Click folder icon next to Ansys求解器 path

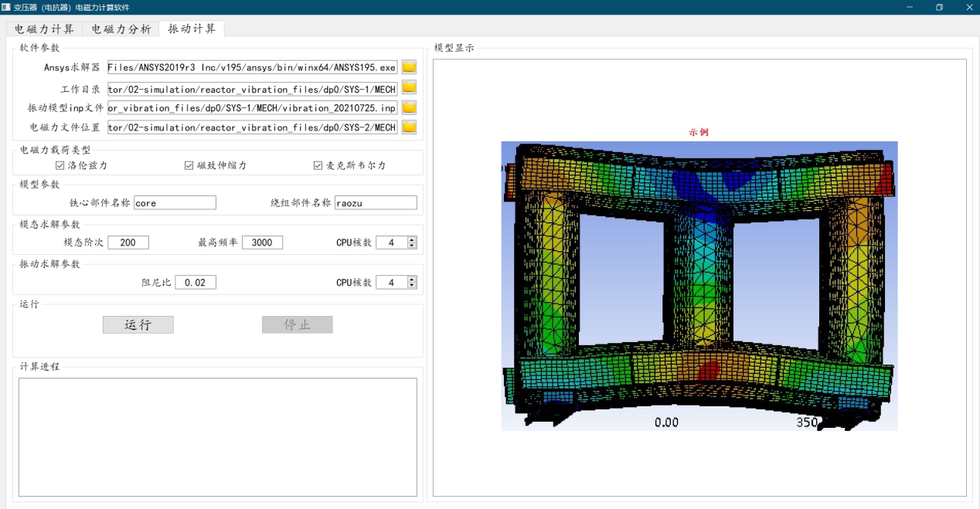(409, 67)
